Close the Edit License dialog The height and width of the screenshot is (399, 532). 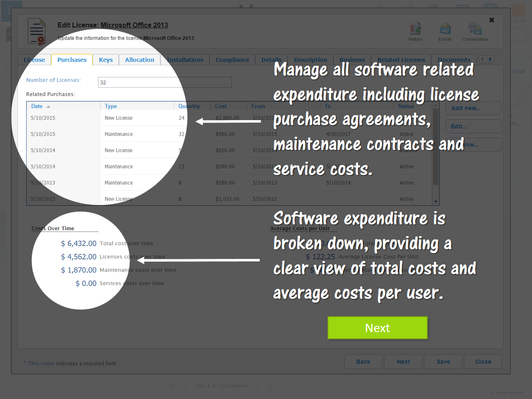click(492, 20)
